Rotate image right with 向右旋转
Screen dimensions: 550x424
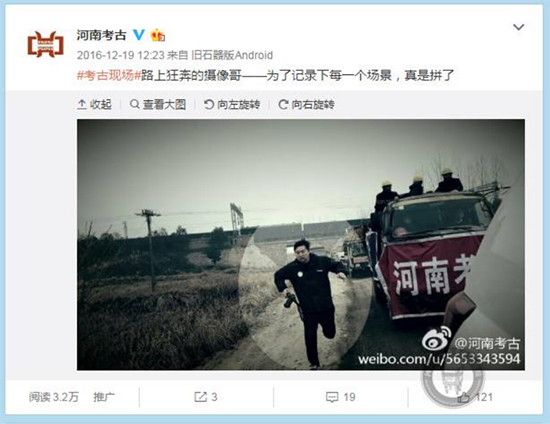pyautogui.click(x=306, y=104)
